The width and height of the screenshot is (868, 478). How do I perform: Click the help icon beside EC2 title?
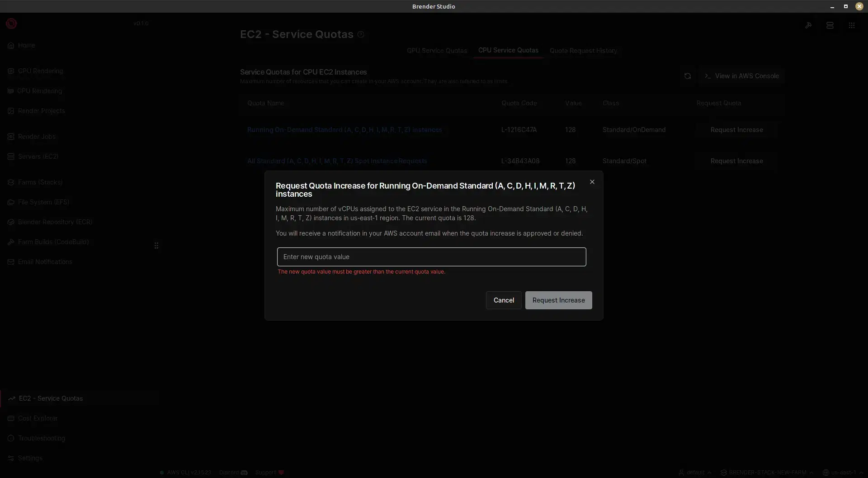tap(361, 34)
